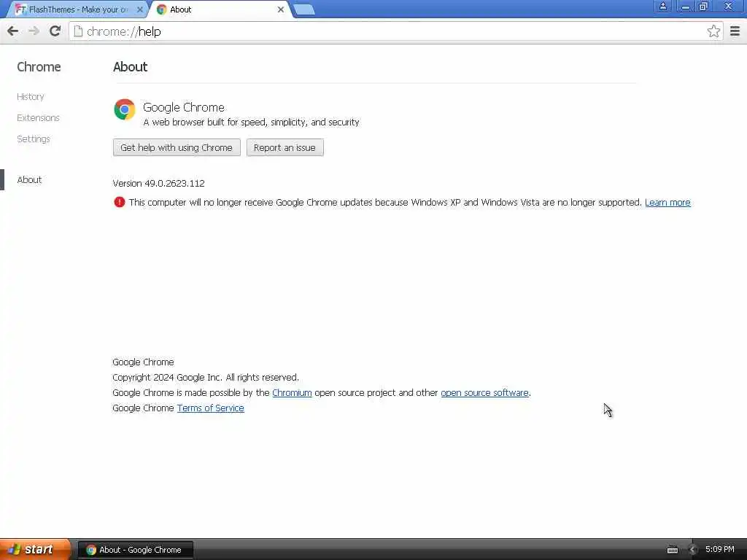Click the Google Chrome heading text
747x560 pixels.
183,107
